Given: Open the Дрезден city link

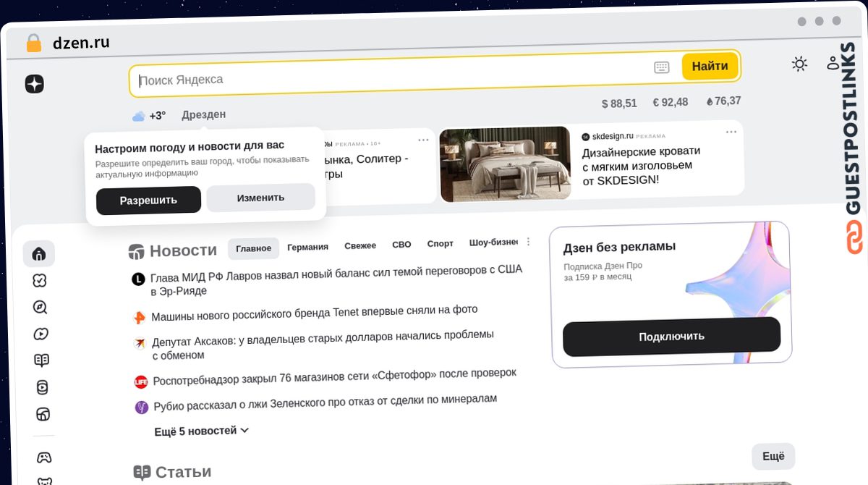Looking at the screenshot, I should (x=204, y=114).
